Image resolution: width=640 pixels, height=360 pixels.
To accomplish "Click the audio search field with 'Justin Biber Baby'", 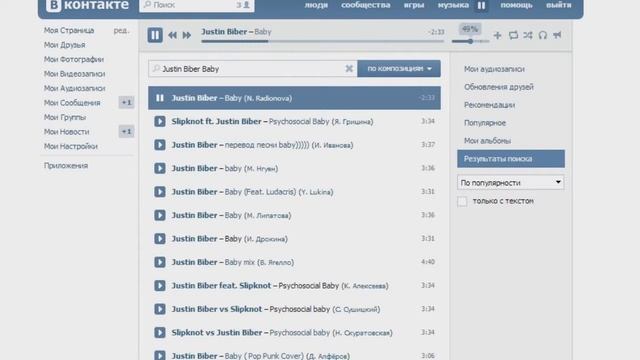I will pos(252,69).
